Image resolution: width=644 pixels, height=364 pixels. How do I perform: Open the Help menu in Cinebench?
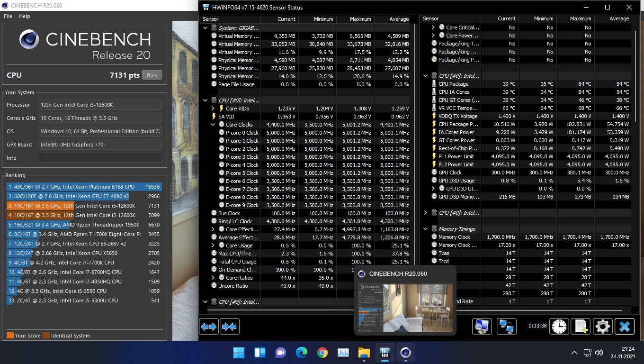pyautogui.click(x=25, y=16)
